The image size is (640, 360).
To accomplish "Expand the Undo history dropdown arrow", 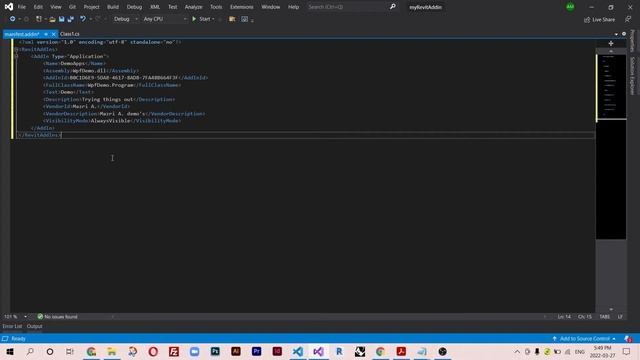I will 90,19.
